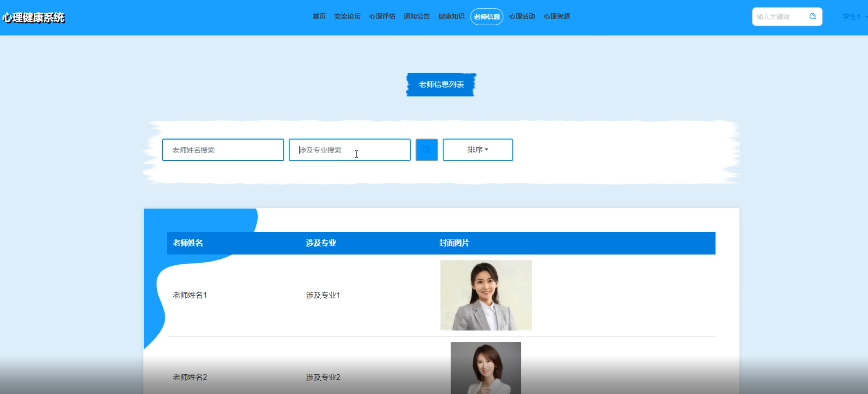Select the 健康知识 nav item

pyautogui.click(x=451, y=17)
